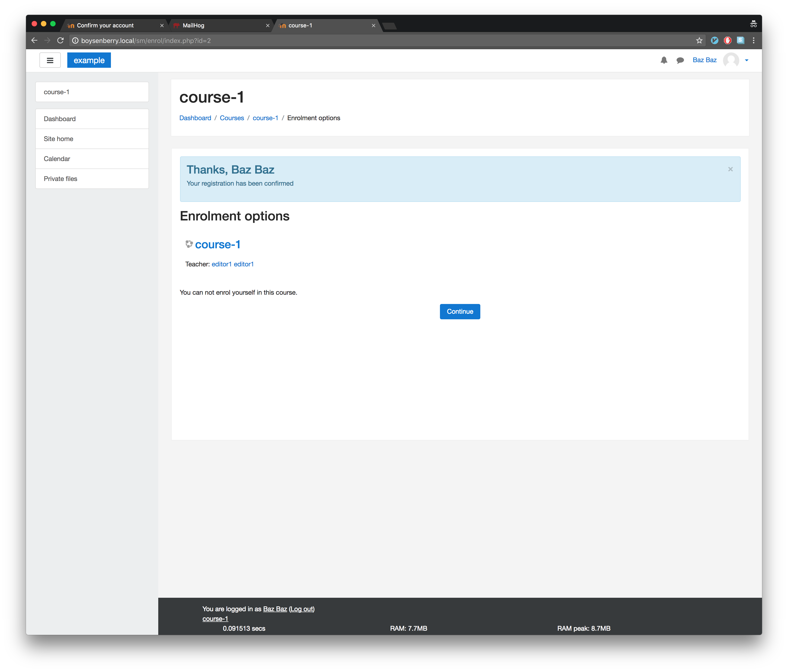The image size is (788, 672).
Task: Click the example site brand button
Action: point(89,60)
